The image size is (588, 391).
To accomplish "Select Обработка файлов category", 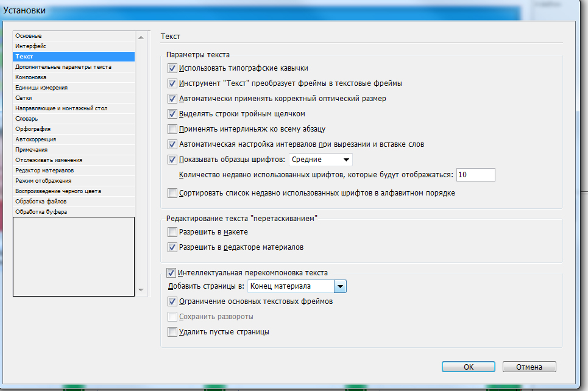I will (x=74, y=202).
